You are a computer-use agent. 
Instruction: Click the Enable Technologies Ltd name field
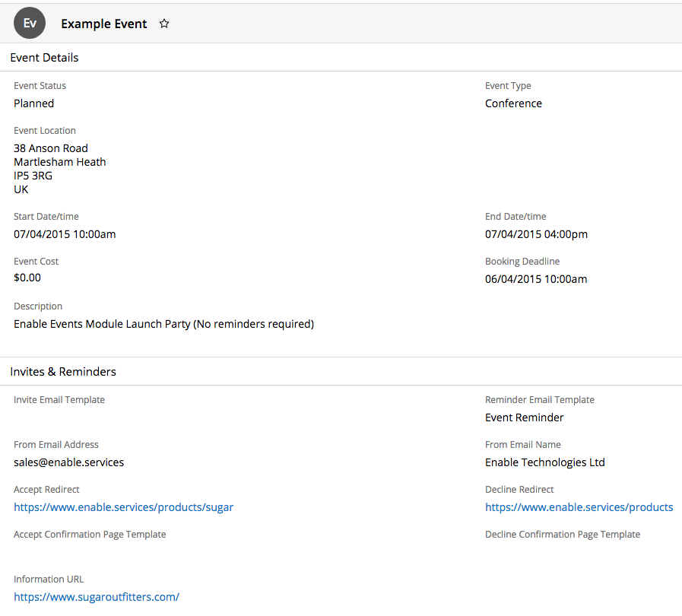544,462
